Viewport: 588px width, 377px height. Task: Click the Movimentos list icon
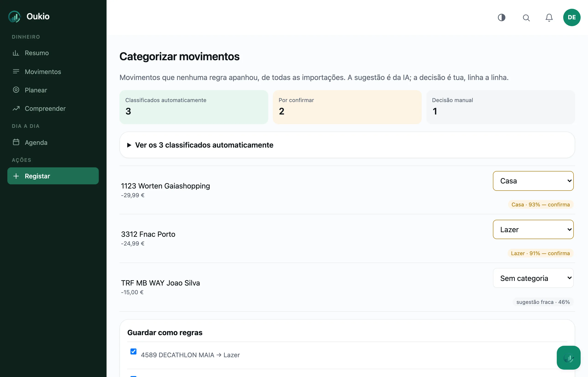point(16,71)
